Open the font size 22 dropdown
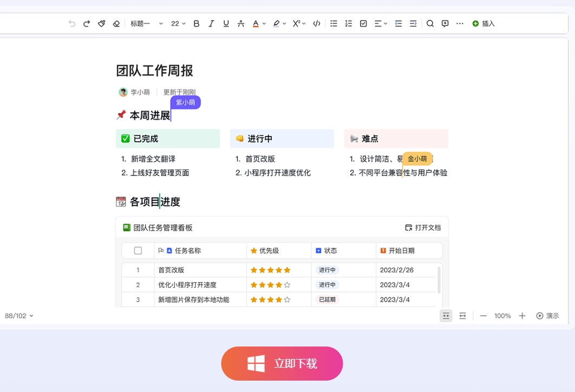575x392 pixels. pos(178,23)
